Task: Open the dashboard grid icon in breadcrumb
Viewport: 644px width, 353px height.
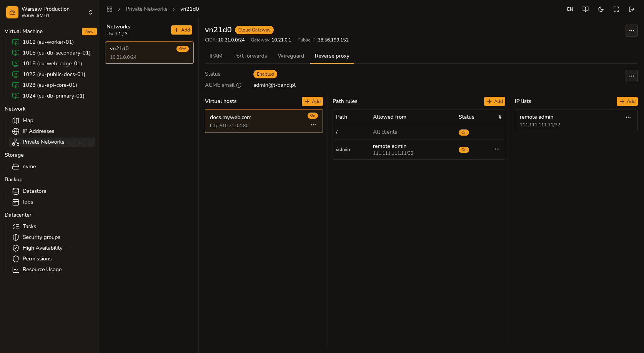Action: tap(110, 9)
